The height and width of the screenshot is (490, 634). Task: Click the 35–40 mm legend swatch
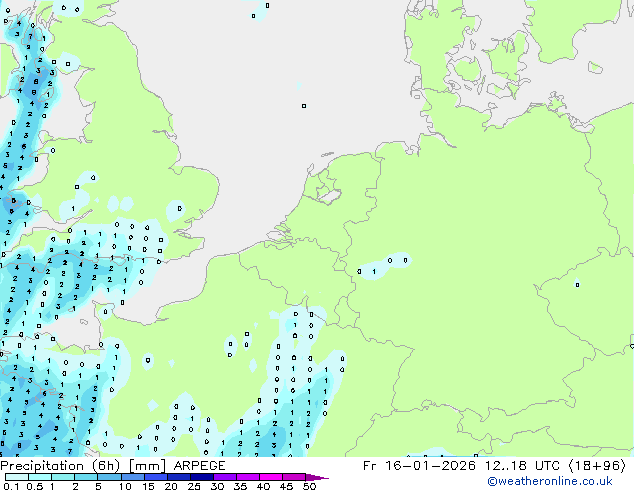coord(247,477)
